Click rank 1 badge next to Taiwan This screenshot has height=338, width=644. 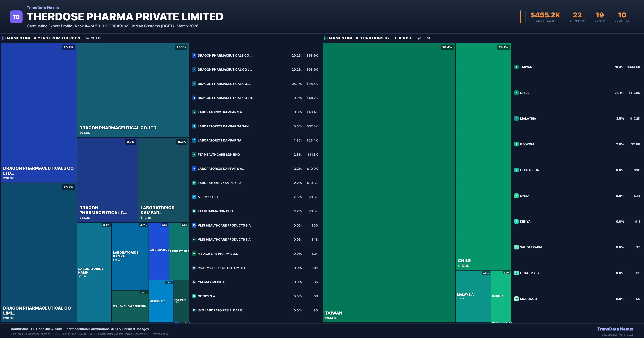[x=516, y=67]
